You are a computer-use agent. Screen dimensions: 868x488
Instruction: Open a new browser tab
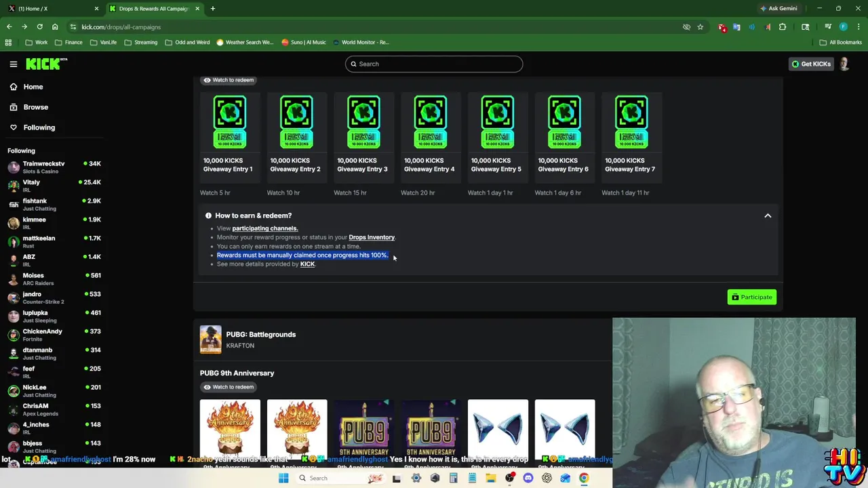(212, 9)
